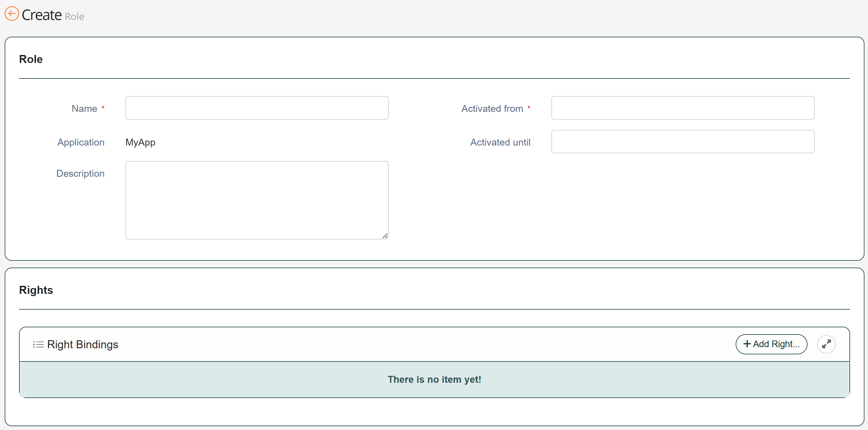Click the Right Bindings panel title
This screenshot has width=868, height=430.
[x=83, y=344]
